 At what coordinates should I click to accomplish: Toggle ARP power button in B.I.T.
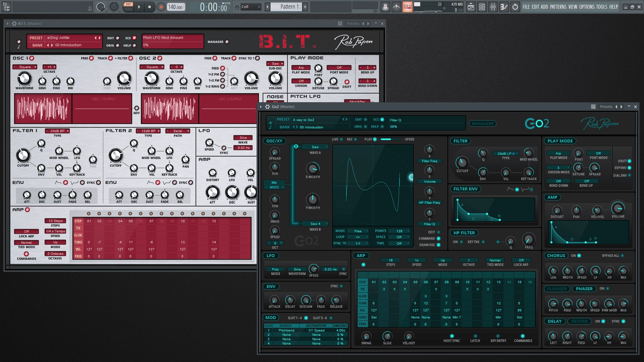tap(28, 210)
